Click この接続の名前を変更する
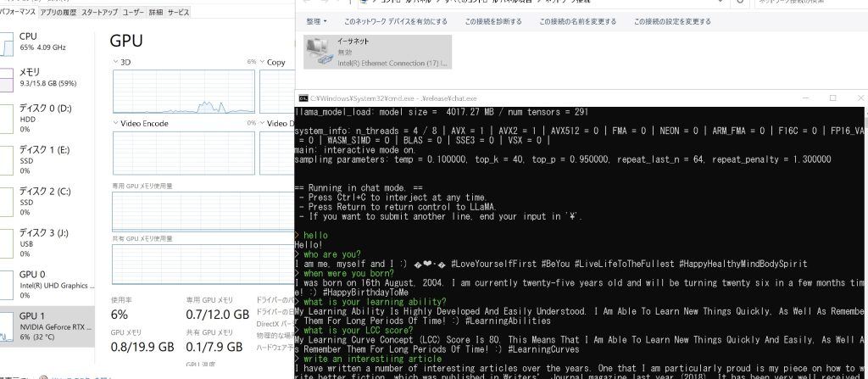This screenshot has width=868, height=379. [578, 21]
